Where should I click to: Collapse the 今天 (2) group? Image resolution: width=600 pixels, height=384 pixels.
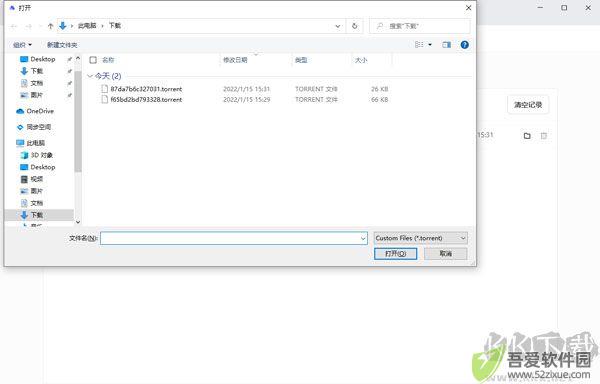(x=90, y=76)
